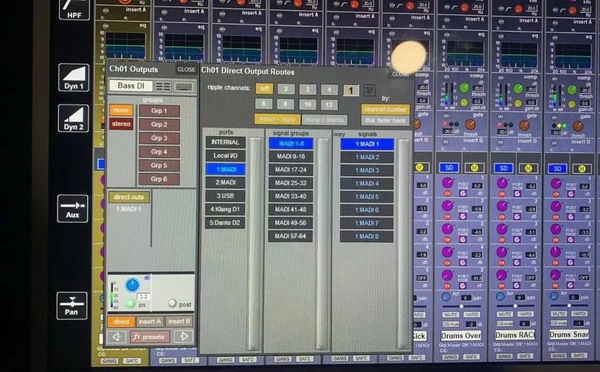Route to the 1:MADI 4 signal
This screenshot has width=600, height=372.
pyautogui.click(x=367, y=184)
